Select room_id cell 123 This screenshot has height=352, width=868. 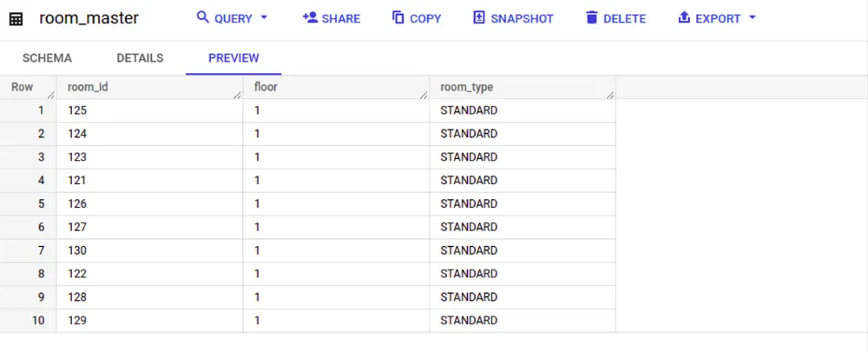pos(149,157)
